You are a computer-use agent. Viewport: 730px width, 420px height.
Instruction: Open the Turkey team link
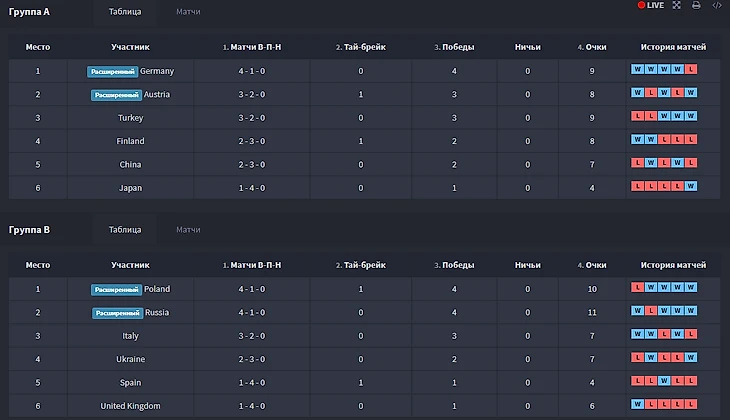point(131,118)
